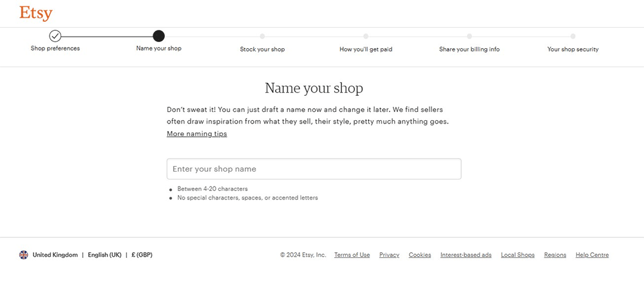
Task: Go to How you'll get paid step
Action: tap(366, 49)
